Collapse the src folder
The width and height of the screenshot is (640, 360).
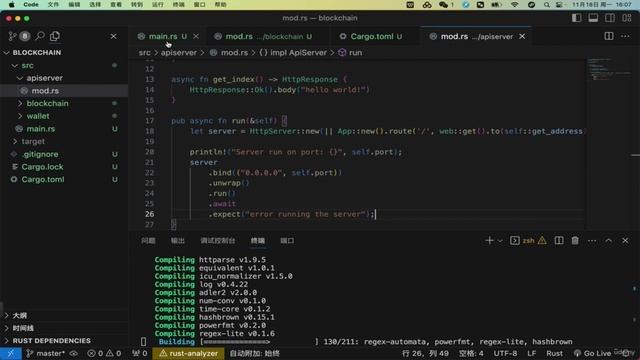tap(64, 65)
